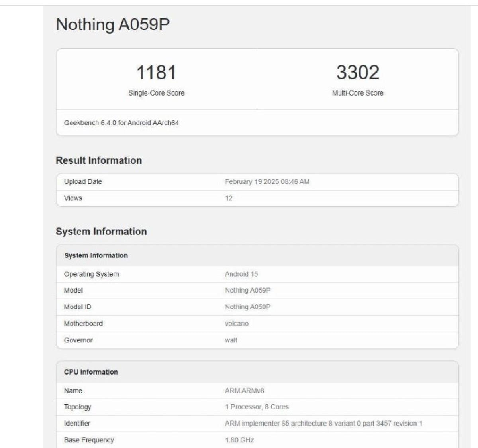The image size is (478, 448).
Task: Click the Model ID row label
Action: tap(78, 307)
